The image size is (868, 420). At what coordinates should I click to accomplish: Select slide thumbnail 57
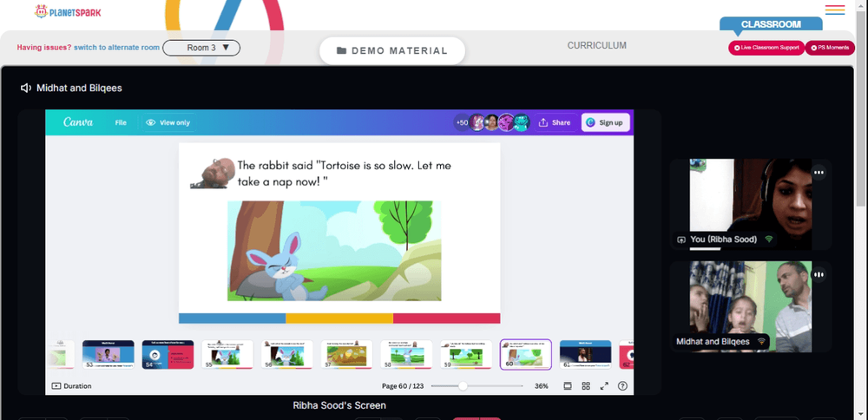pos(346,354)
